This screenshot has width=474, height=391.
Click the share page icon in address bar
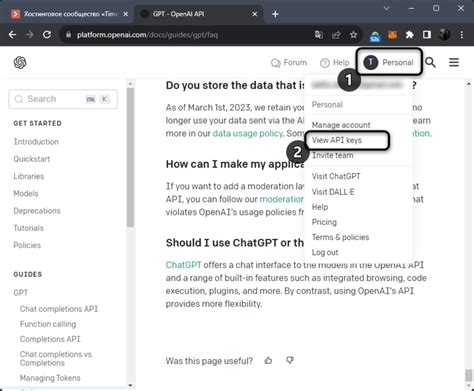click(x=336, y=35)
